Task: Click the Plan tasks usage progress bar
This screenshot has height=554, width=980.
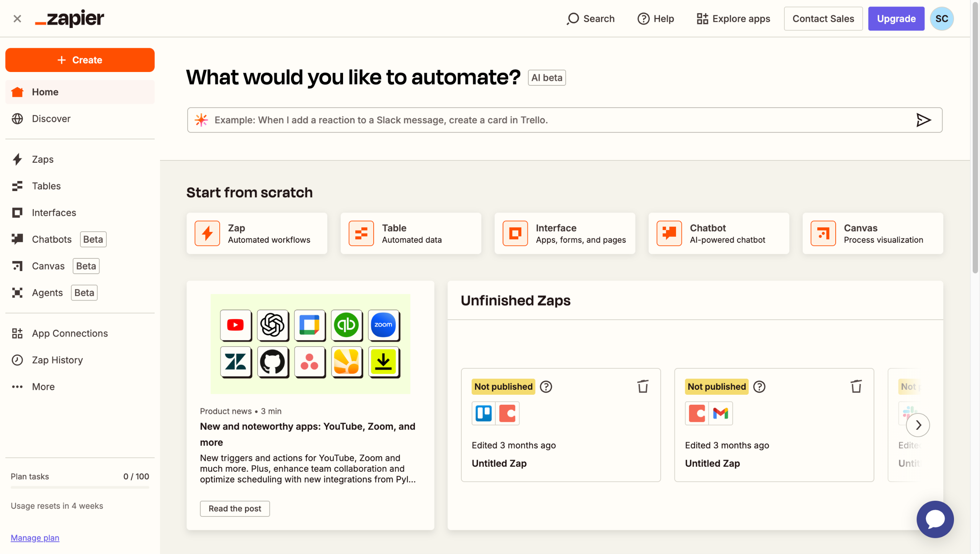Action: point(80,487)
